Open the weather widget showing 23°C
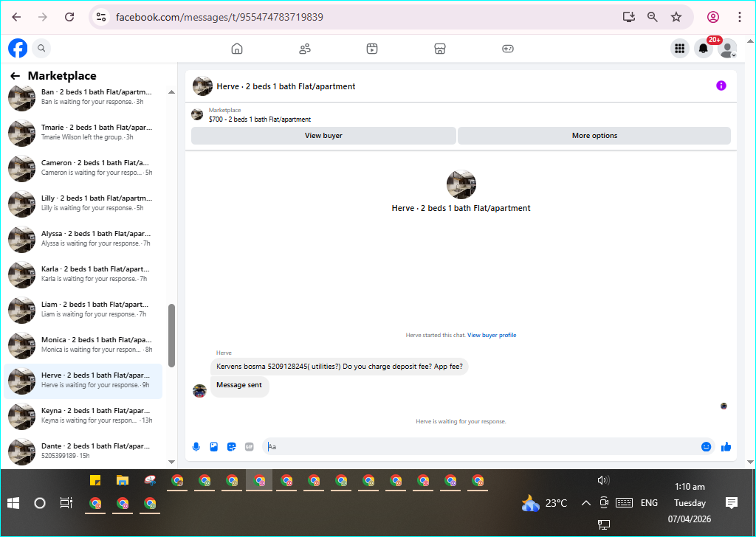The height and width of the screenshot is (537, 756). click(544, 503)
